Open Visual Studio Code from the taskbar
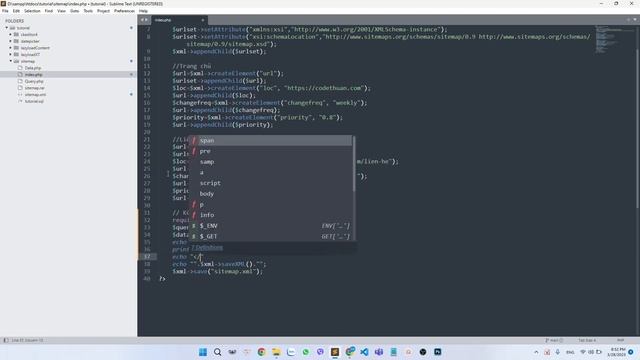Image resolution: width=640 pixels, height=360 pixels. click(x=364, y=352)
